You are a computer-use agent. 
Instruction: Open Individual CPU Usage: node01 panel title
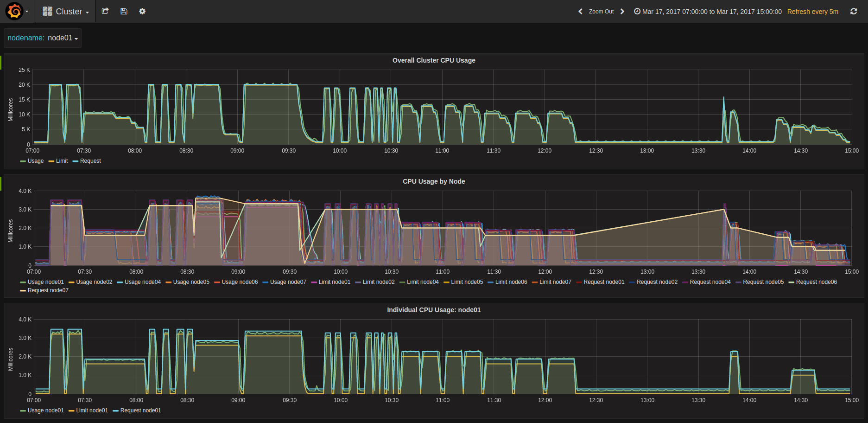[434, 310]
